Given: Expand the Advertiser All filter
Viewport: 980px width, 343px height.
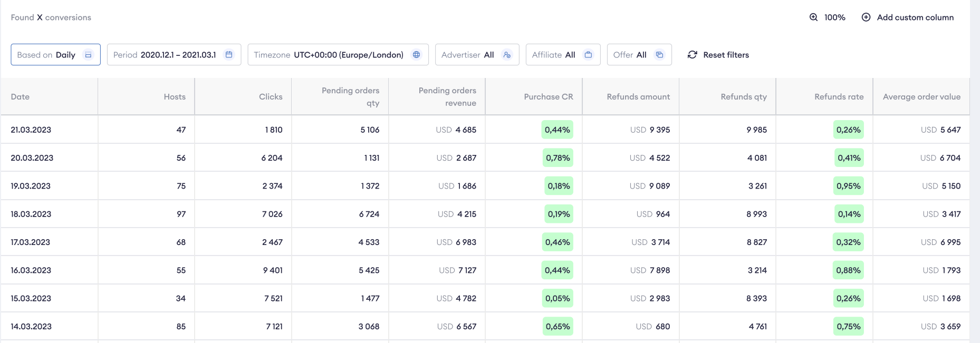Looking at the screenshot, I should tap(476, 55).
